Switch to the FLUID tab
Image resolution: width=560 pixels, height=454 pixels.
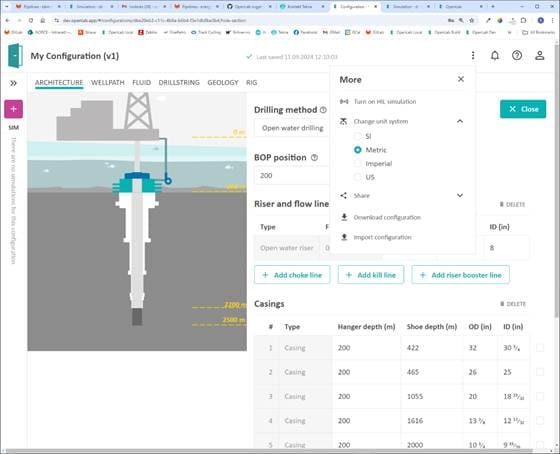141,83
